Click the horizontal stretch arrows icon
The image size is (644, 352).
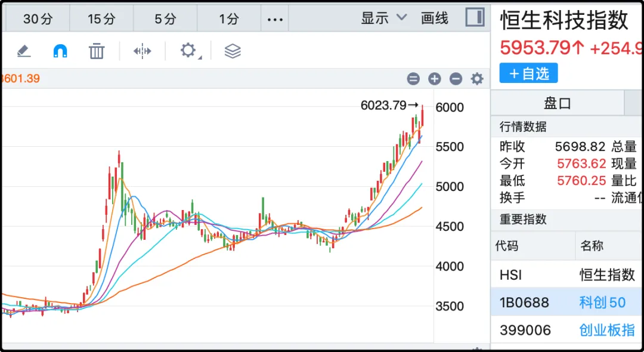143,51
